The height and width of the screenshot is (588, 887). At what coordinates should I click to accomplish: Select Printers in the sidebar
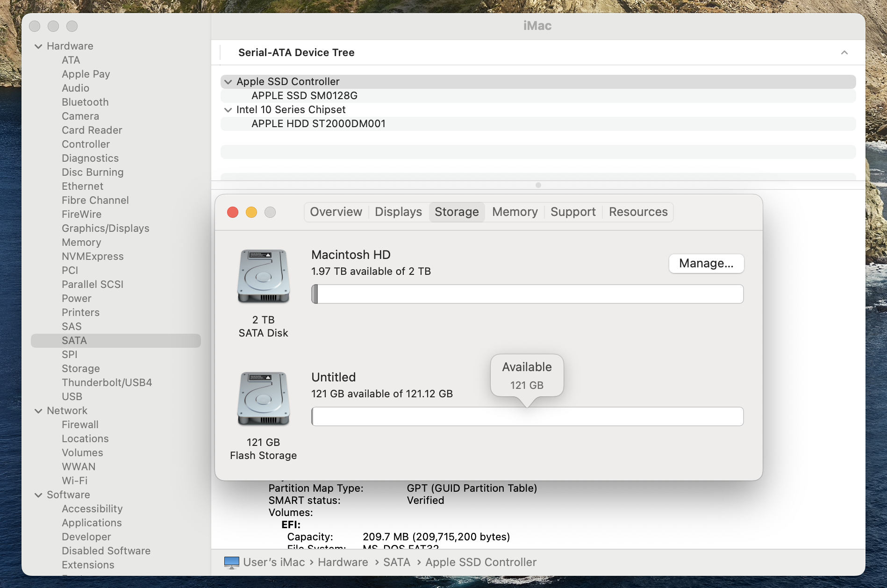[81, 313]
